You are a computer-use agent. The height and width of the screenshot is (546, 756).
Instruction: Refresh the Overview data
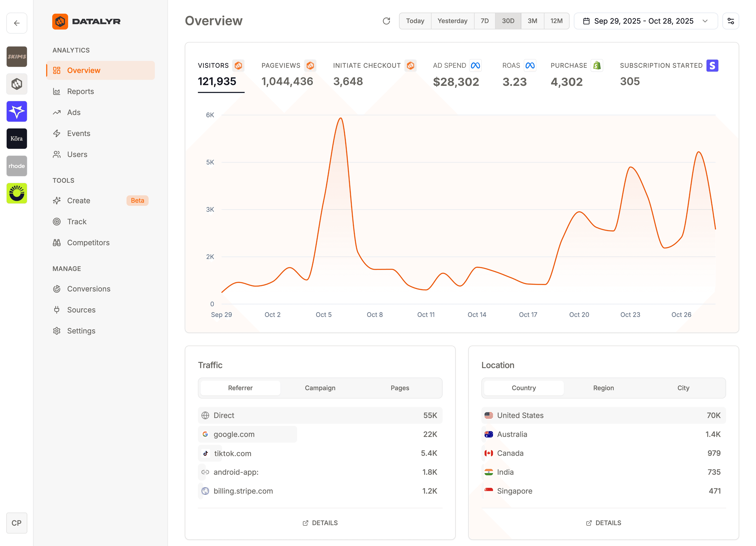point(386,21)
